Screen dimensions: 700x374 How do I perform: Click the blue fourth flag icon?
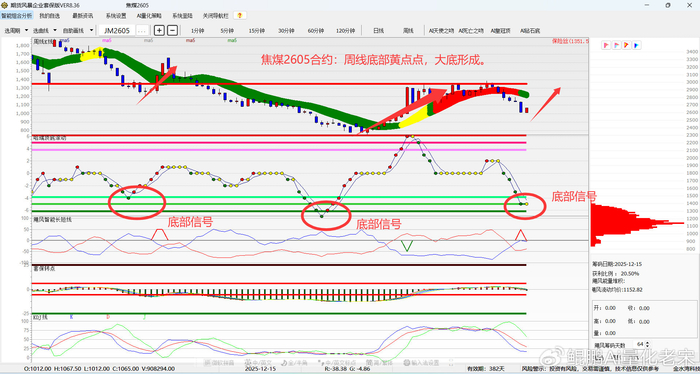tap(637, 45)
